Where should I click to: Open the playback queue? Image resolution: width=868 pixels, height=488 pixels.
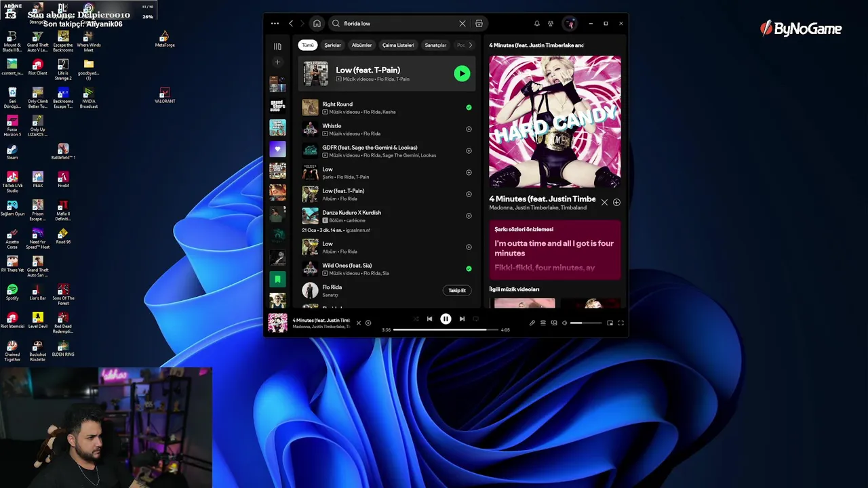point(543,323)
